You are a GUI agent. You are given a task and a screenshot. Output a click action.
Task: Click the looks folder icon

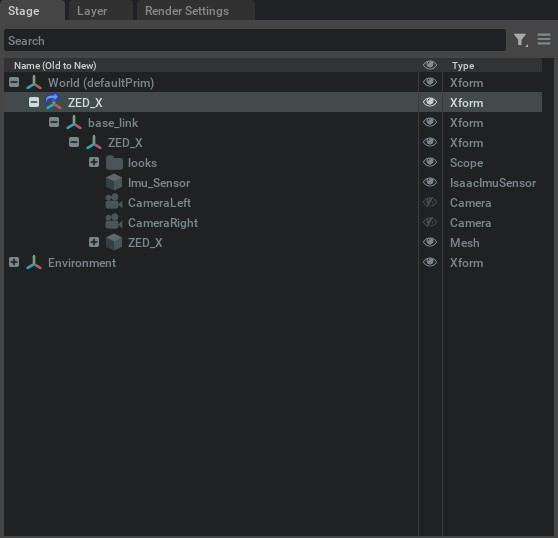[115, 163]
